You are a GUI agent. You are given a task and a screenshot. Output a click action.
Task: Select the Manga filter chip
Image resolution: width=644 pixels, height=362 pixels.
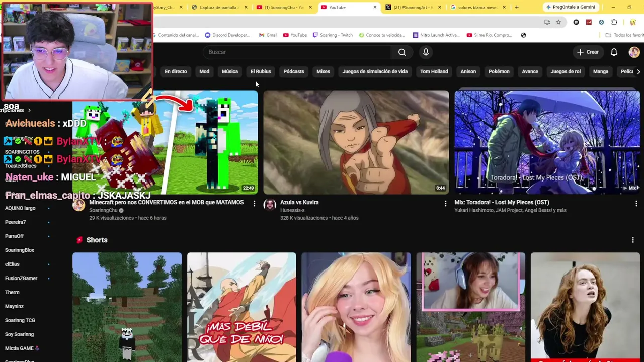[601, 71]
